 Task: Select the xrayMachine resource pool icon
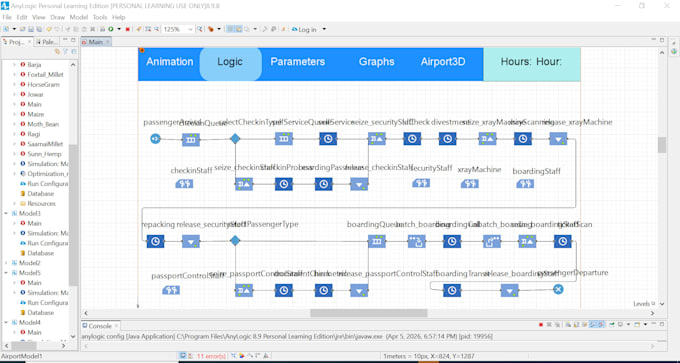coord(470,183)
